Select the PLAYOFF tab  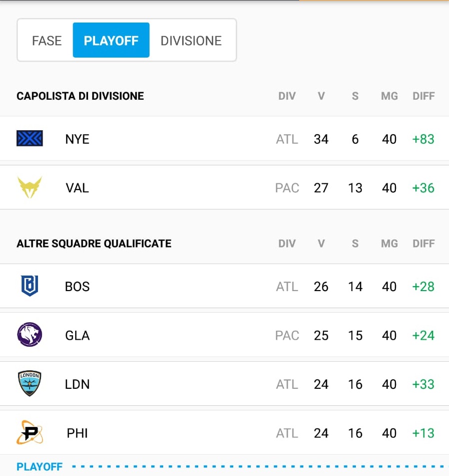click(x=111, y=41)
